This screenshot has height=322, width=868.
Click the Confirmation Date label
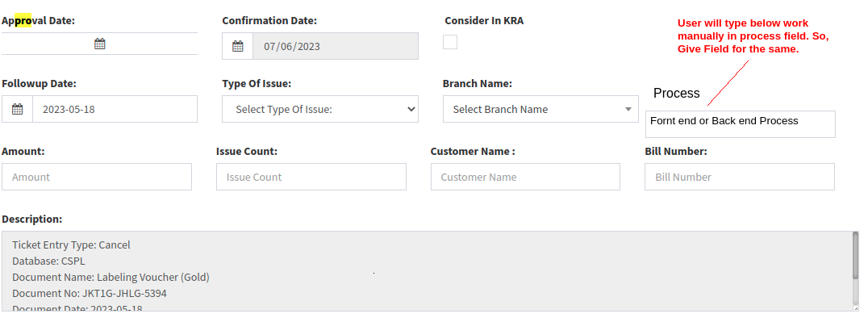(269, 20)
